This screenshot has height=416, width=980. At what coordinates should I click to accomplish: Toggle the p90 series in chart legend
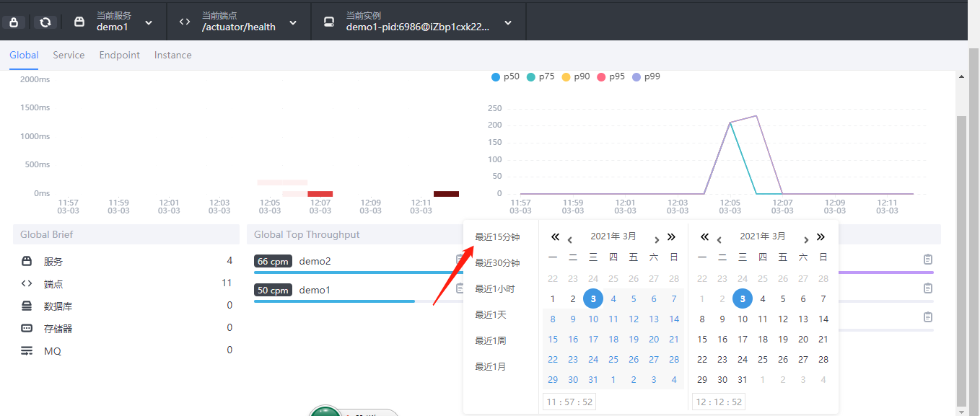(575, 76)
